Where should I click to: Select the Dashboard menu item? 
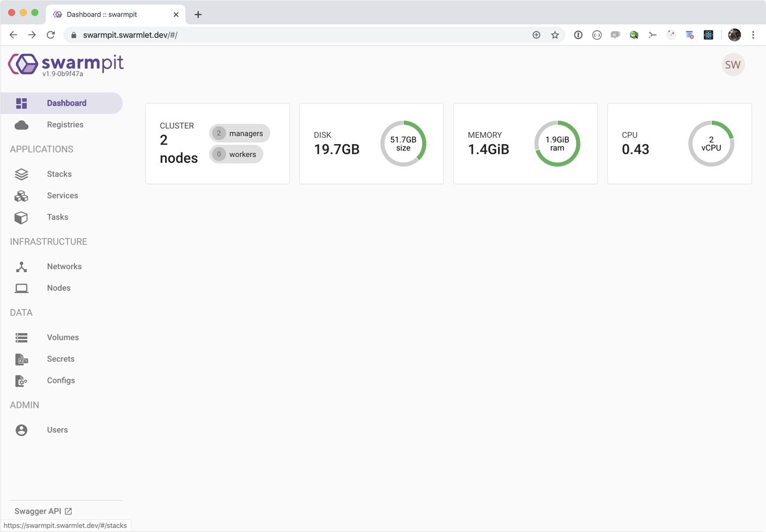pos(66,103)
